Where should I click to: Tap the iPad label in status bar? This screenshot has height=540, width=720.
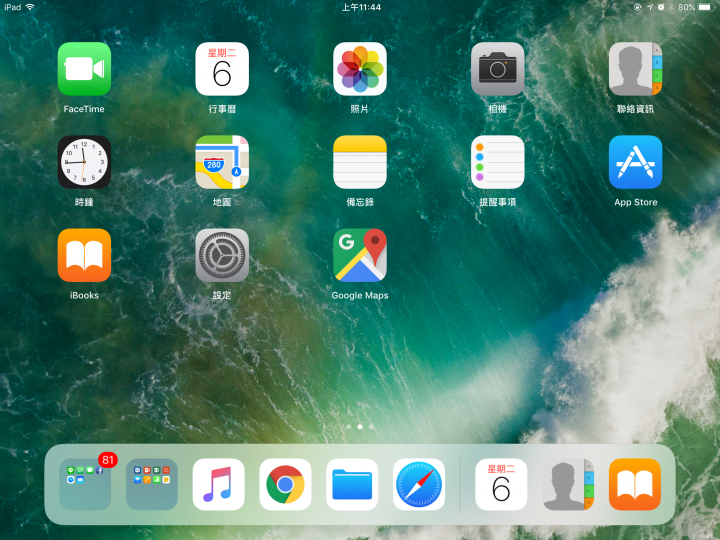(x=13, y=7)
